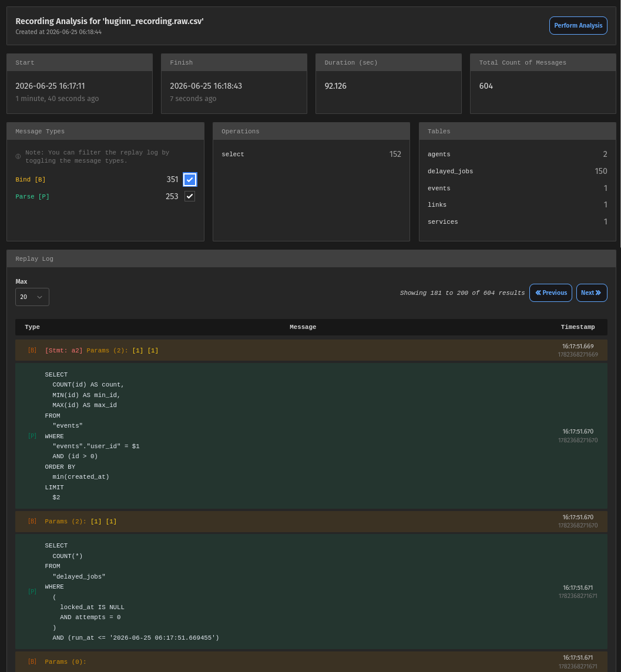Click the timestamp 16:17:51.669
The width and height of the screenshot is (621, 672).
[x=578, y=347]
